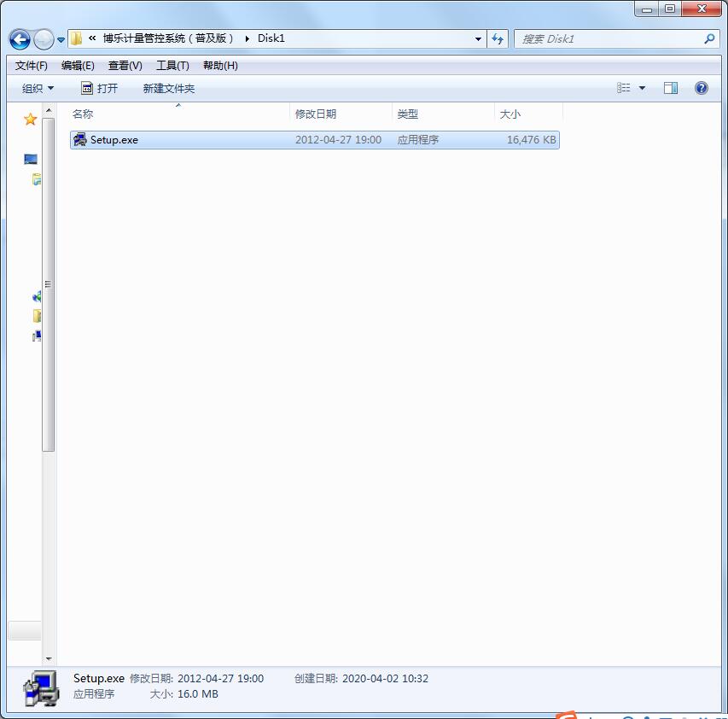
Task: Click 修改日期 value in details pane
Action: click(x=220, y=679)
